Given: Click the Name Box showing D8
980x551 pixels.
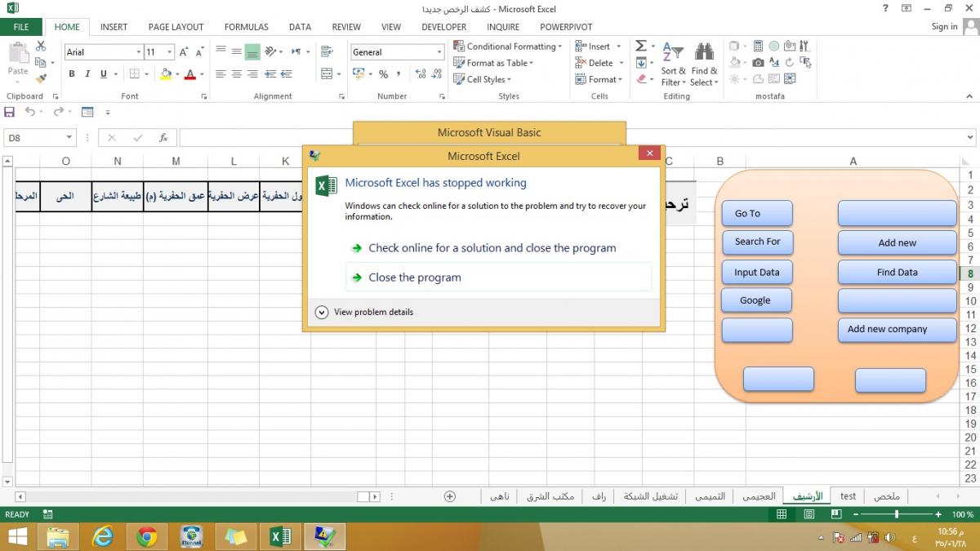Looking at the screenshot, I should [x=40, y=138].
